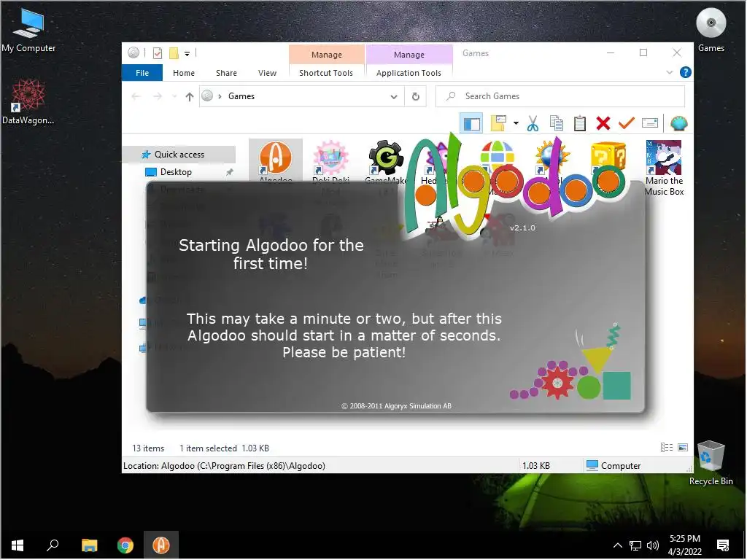Image resolution: width=747 pixels, height=560 pixels.
Task: Open the View ribbon tab
Action: tap(267, 73)
